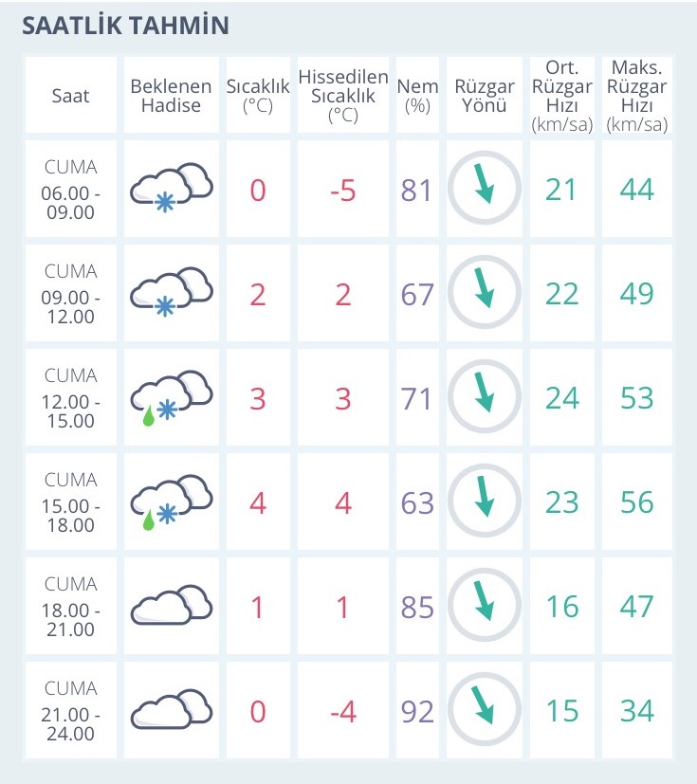
Task: Click the snowy cloud icon for 06.00-09.00
Action: click(x=172, y=188)
